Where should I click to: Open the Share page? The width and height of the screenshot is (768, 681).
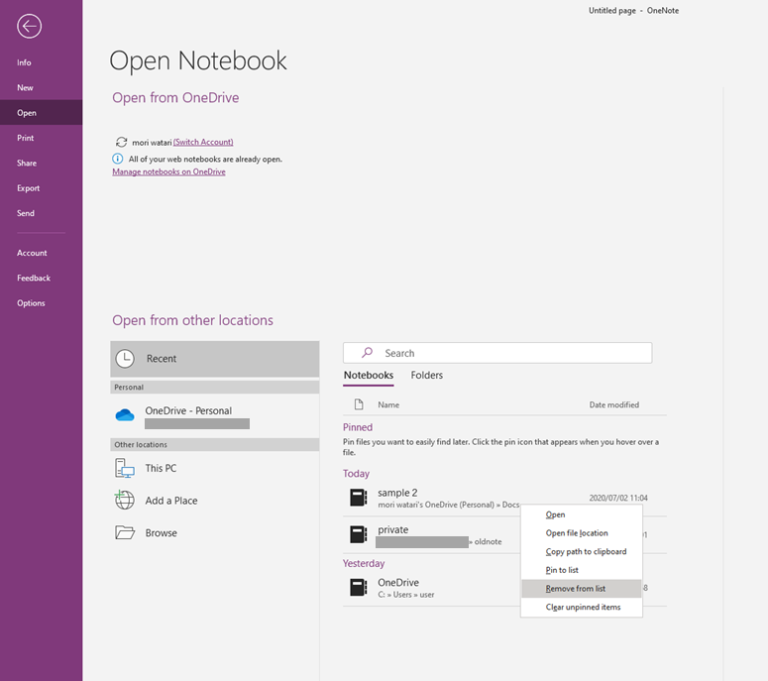[x=41, y=163]
